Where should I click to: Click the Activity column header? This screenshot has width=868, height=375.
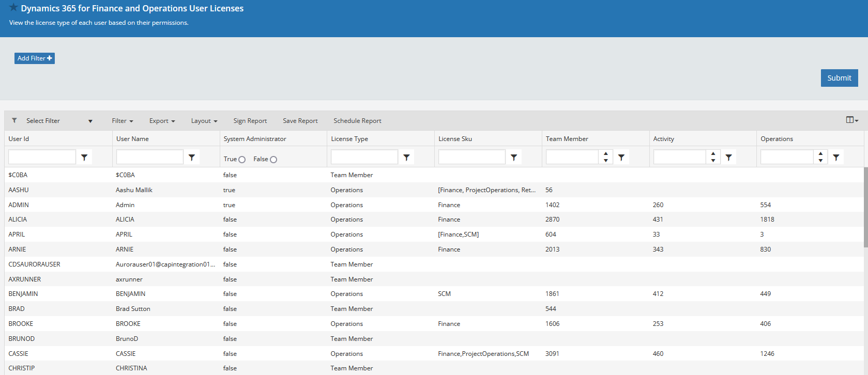point(703,138)
